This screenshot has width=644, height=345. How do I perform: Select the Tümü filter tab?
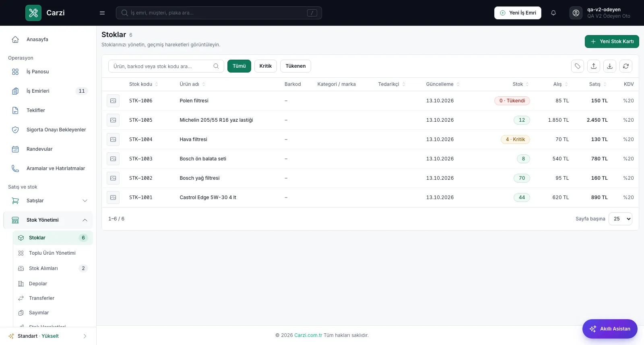[239, 66]
